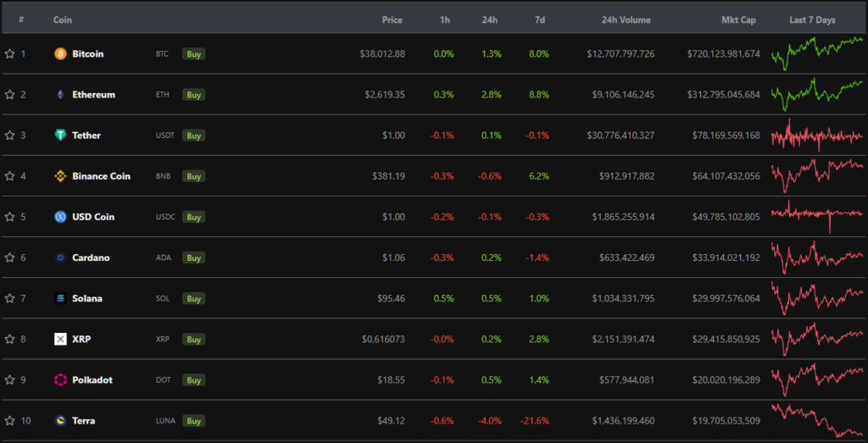Star Terra as a favorite
Image resolution: width=868 pixels, height=443 pixels.
pos(10,420)
